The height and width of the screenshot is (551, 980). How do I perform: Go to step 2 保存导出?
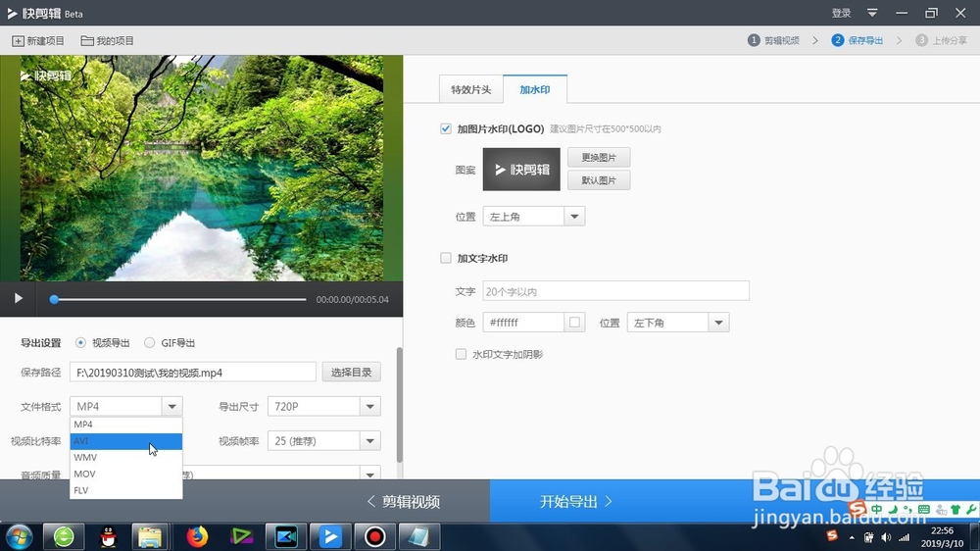pyautogui.click(x=857, y=40)
